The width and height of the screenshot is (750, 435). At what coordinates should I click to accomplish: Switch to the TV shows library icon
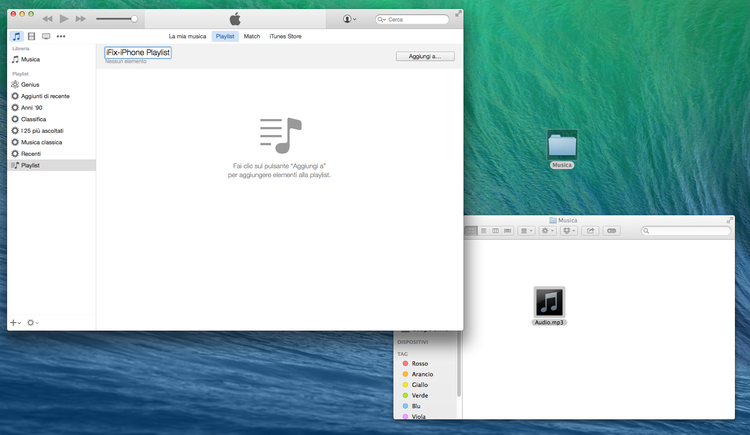pos(46,36)
